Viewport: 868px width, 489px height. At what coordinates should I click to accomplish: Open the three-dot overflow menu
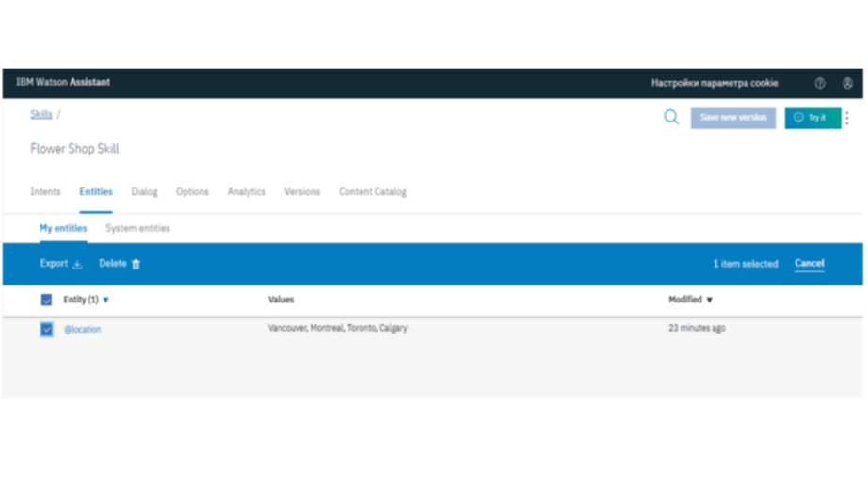[847, 119]
